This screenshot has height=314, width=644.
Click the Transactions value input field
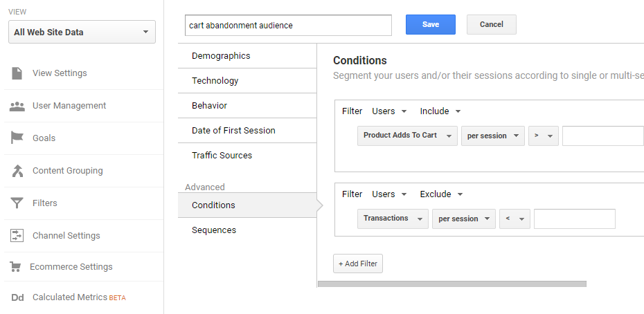point(575,219)
